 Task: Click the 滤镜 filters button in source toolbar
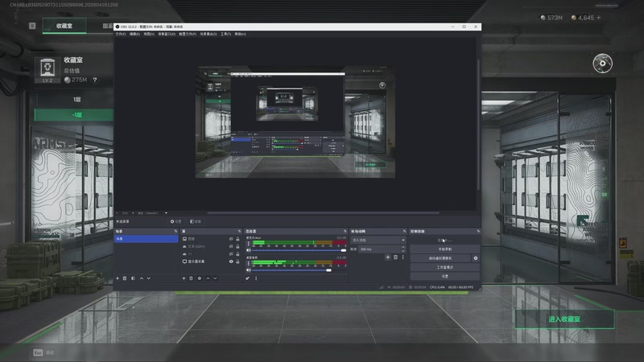pos(196,221)
